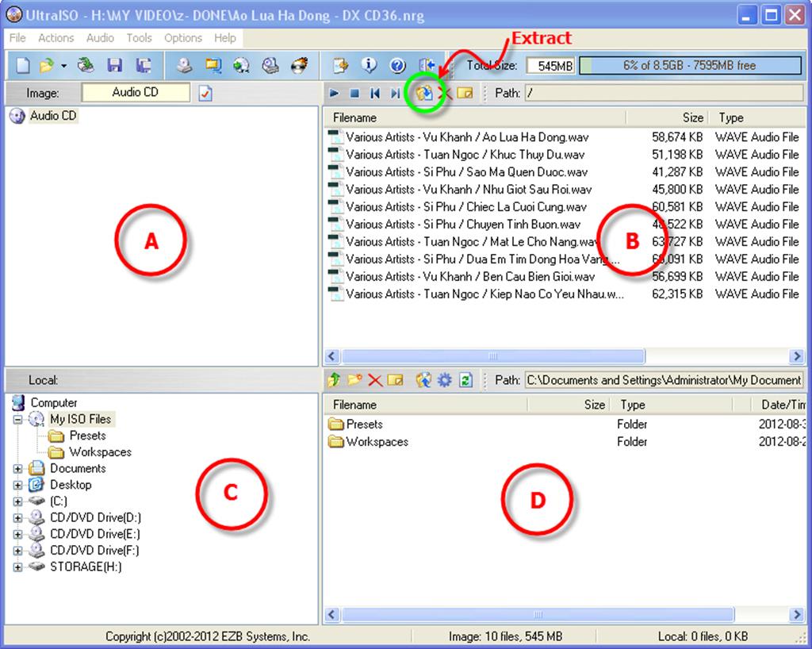Open the Actions menu
Screen dimensions: 812x649
(56, 38)
